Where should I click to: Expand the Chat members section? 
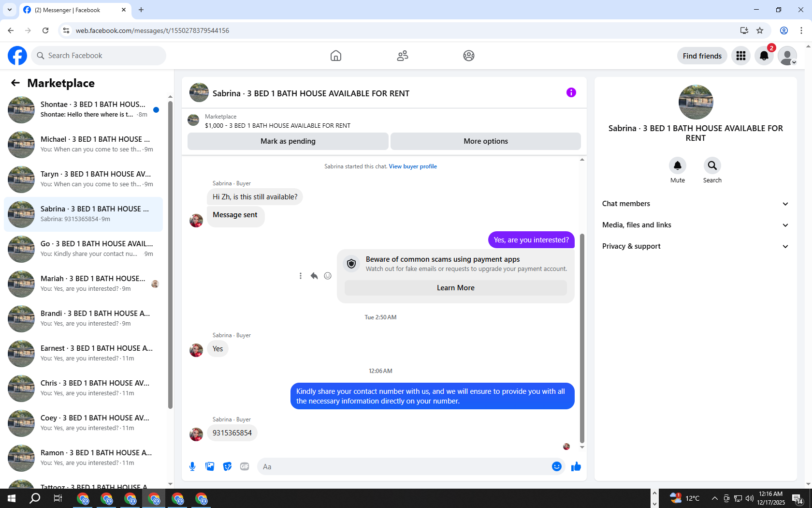pos(696,204)
